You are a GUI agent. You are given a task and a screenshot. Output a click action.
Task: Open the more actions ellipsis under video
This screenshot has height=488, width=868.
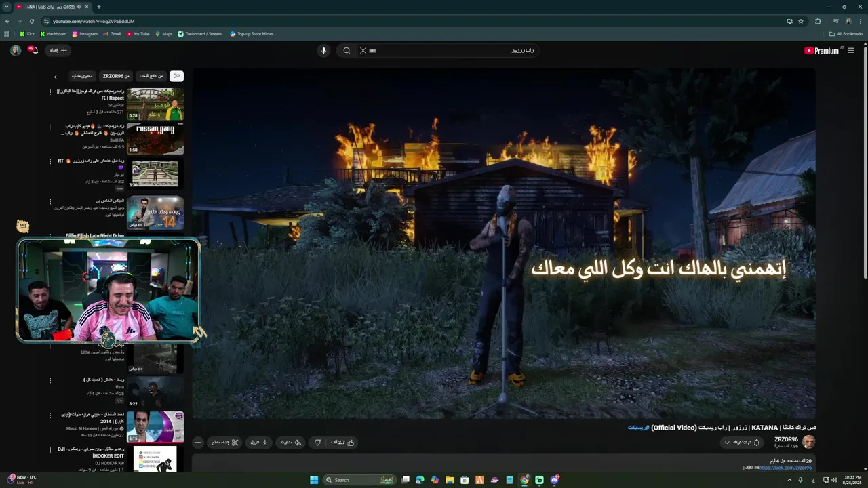(198, 443)
